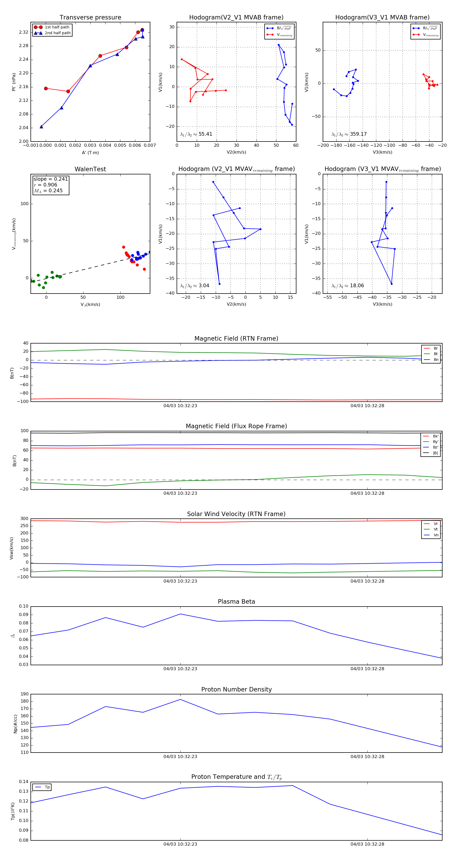Click the 'Proton Number Density' plot title
This screenshot has height=868, width=473.
point(236,689)
